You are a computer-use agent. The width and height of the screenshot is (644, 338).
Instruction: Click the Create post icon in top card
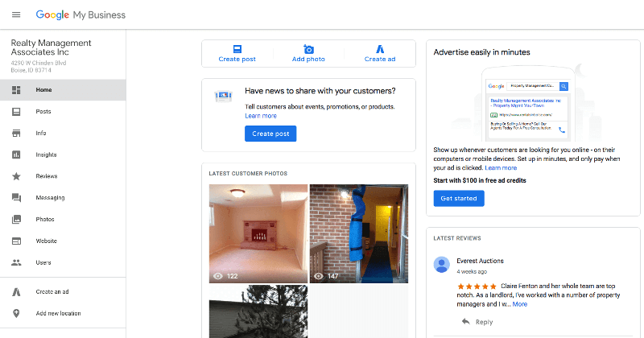237,49
